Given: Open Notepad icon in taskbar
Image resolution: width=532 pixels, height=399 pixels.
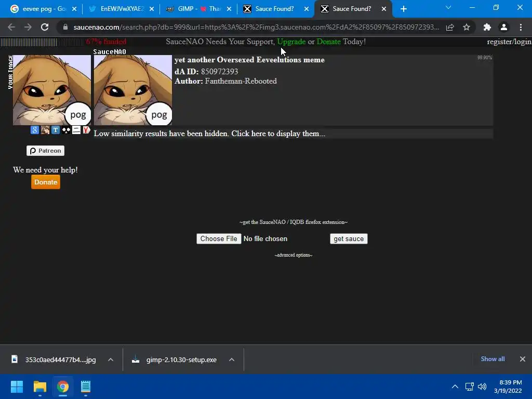Looking at the screenshot, I should click(86, 387).
